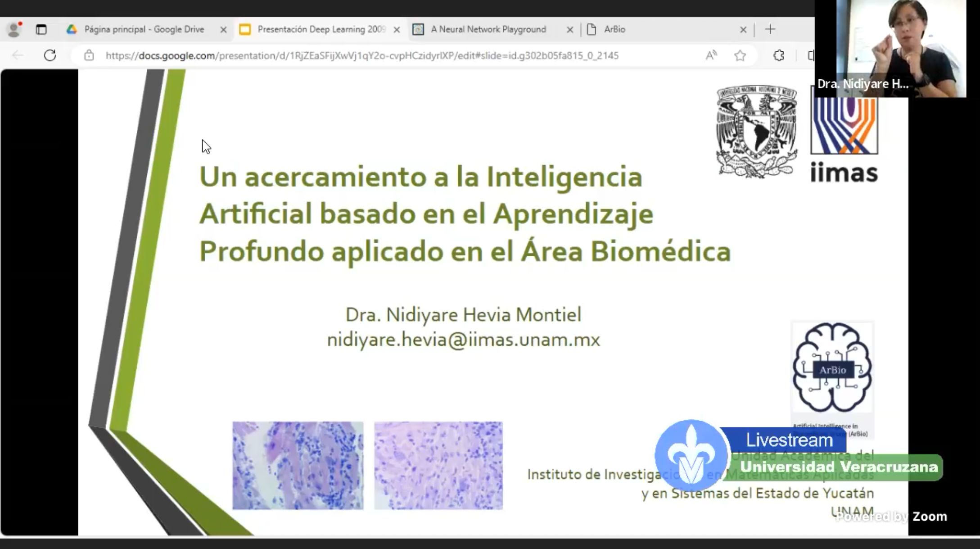Select the Presentación Deep Learning tab
The image size is (980, 549).
321,29
